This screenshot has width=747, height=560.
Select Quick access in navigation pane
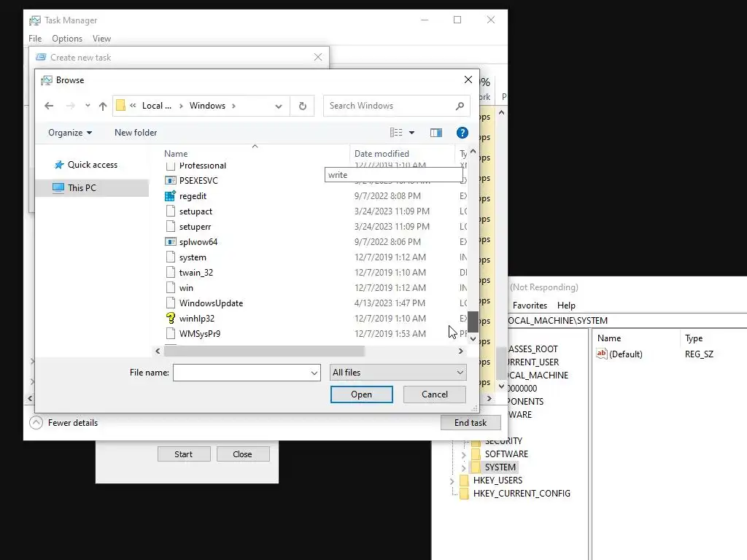tap(93, 165)
